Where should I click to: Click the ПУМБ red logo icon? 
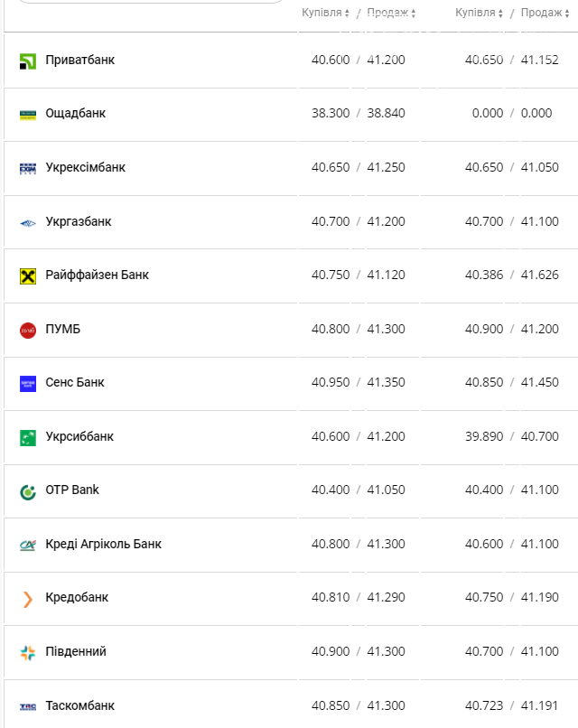click(x=28, y=330)
